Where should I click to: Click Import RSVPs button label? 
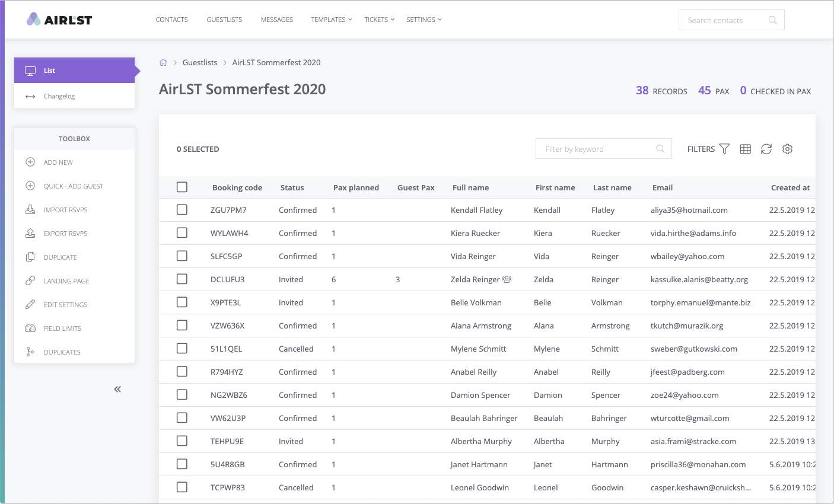tap(65, 210)
